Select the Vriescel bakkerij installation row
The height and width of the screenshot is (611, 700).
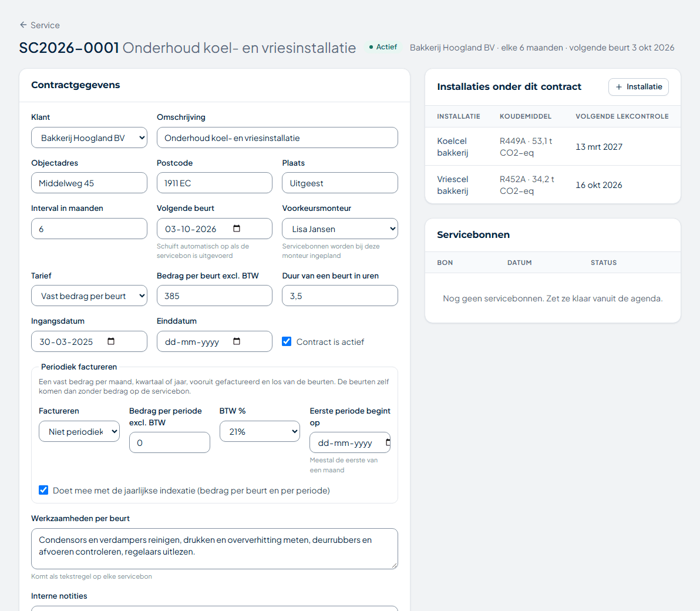coord(553,185)
